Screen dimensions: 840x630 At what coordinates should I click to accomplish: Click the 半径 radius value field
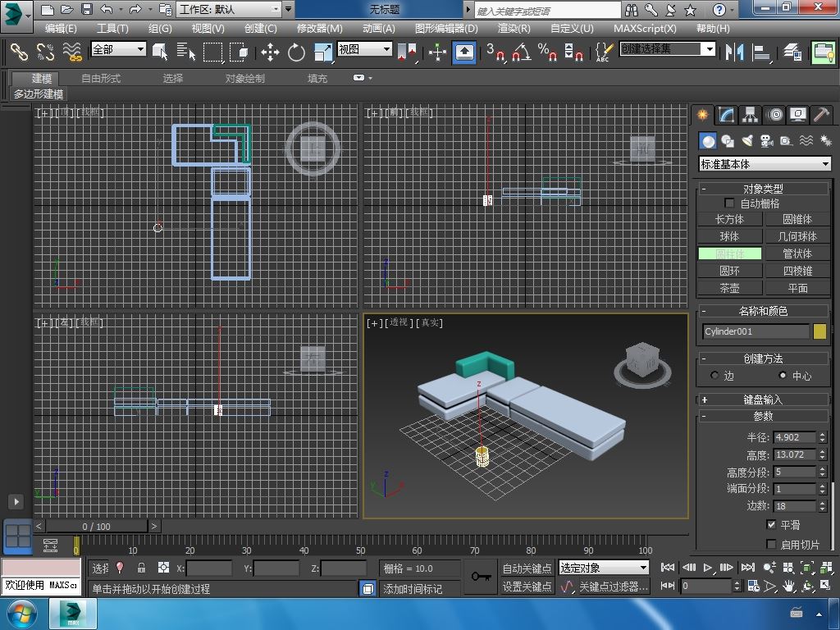(795, 437)
